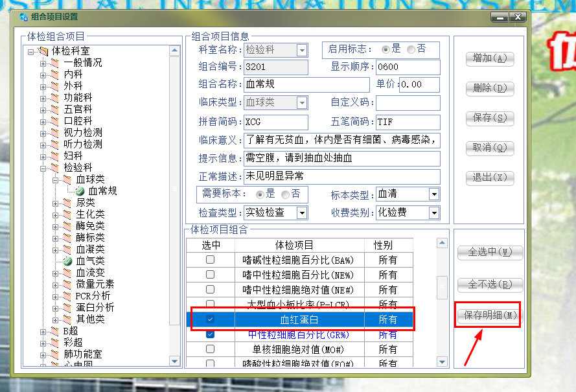
Task: Click the folder icon next to PCR分析
Action: tap(67, 296)
